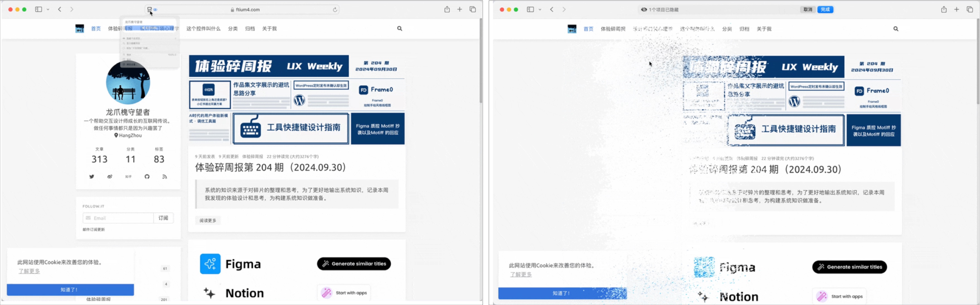
Task: Open site search in right window
Action: pos(896,29)
